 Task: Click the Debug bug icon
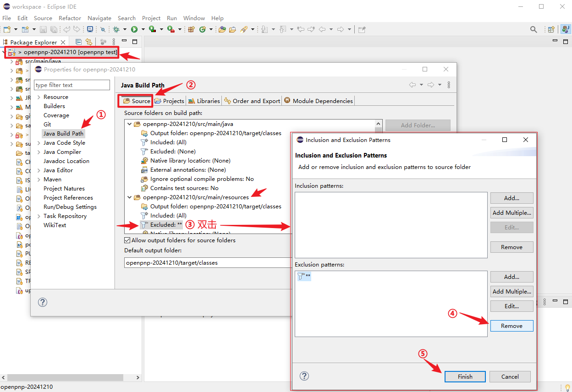pos(116,29)
